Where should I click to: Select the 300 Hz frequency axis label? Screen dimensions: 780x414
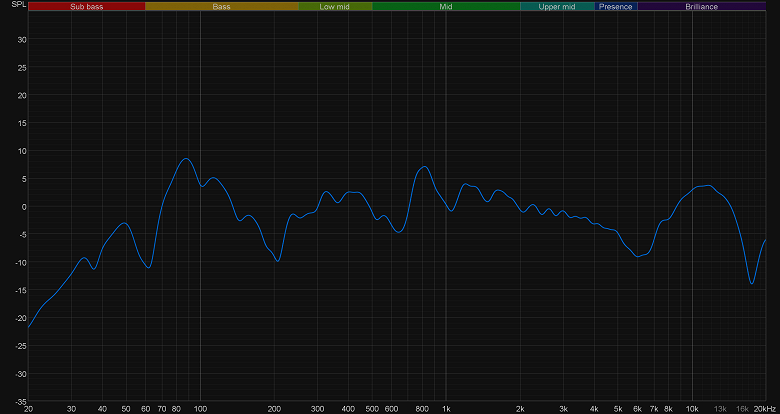(317, 409)
